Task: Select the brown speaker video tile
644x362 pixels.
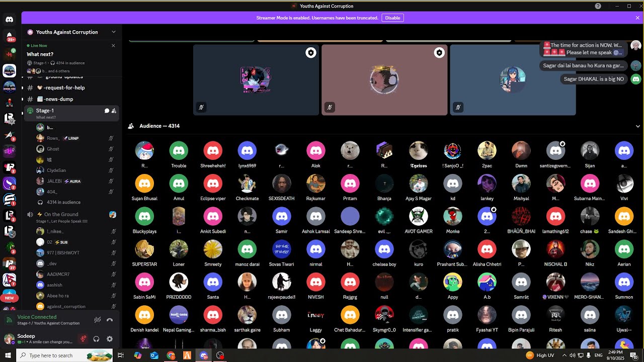Action: click(x=384, y=80)
